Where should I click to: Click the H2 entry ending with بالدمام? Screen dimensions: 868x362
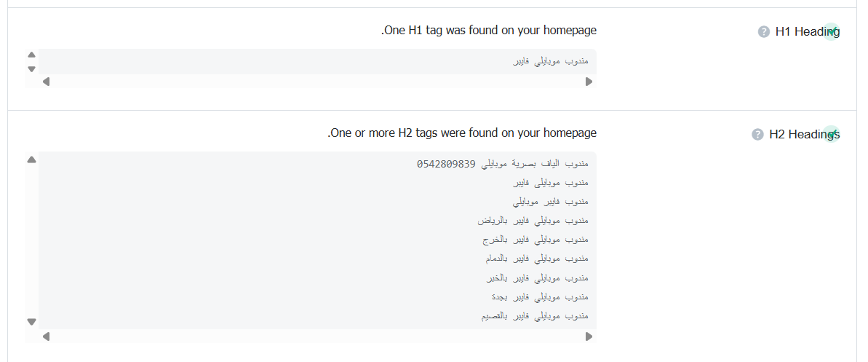(x=536, y=259)
